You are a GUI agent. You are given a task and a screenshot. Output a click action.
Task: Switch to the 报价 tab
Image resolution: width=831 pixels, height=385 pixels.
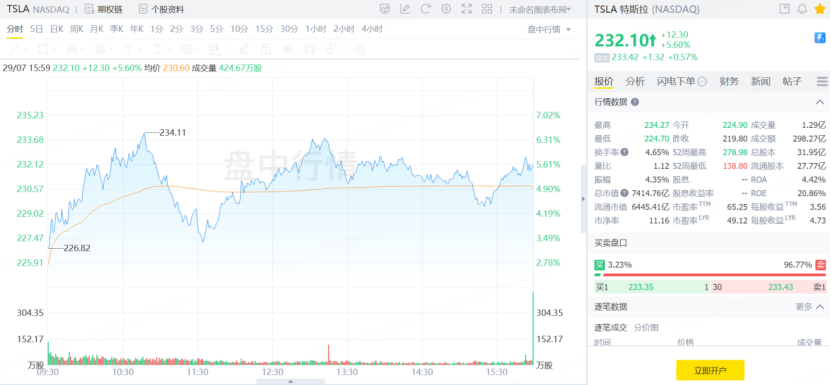pos(604,81)
